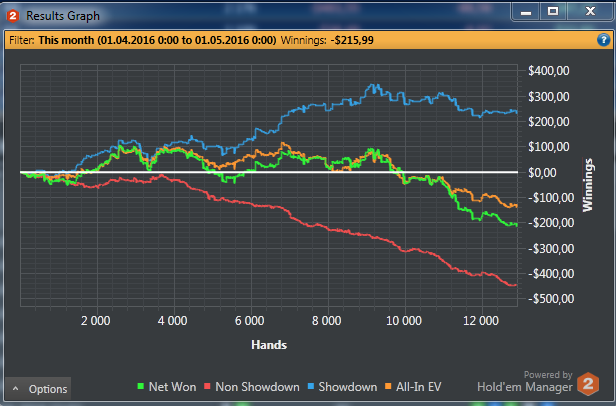The image size is (616, 406).
Task: Click the Hold'em Manager 2 title icon
Action: pyautogui.click(x=13, y=16)
